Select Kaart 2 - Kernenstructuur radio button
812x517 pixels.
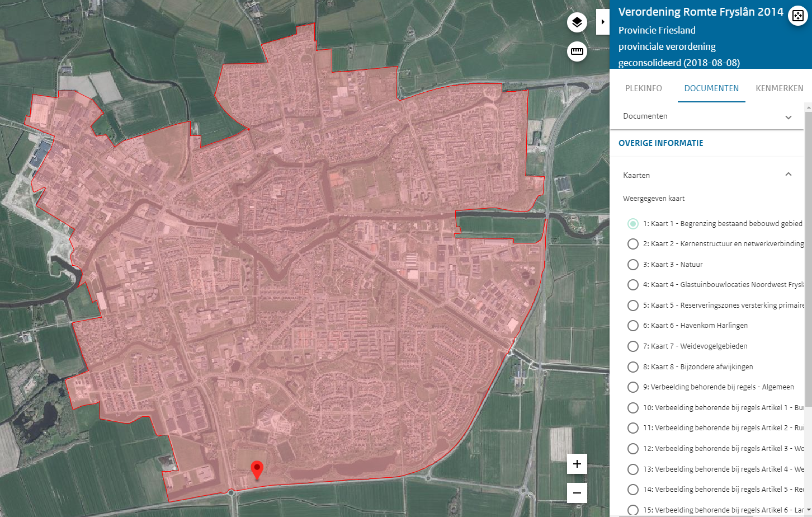pyautogui.click(x=633, y=244)
